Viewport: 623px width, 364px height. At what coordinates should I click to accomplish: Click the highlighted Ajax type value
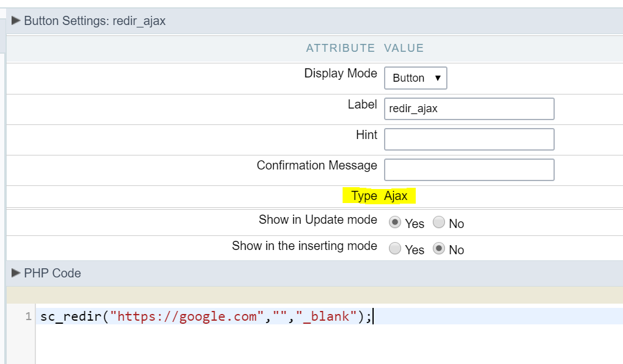[x=396, y=196]
